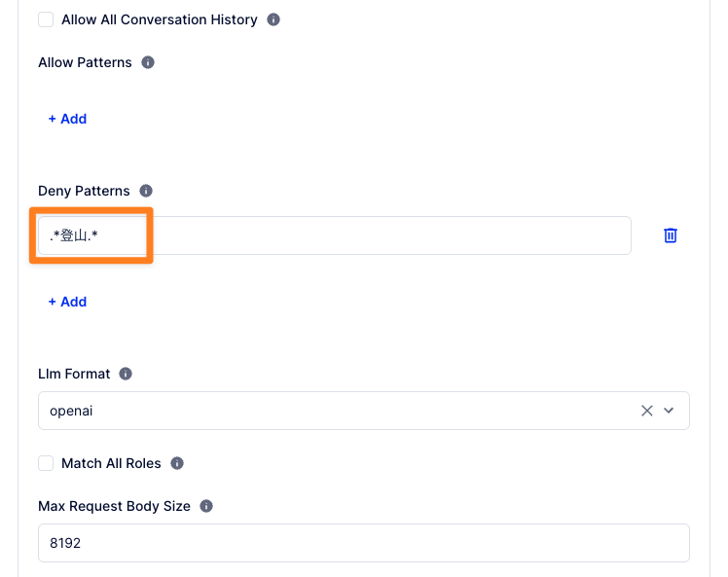
Task: Click info icon beside Deny Patterns label
Action: [x=146, y=191]
